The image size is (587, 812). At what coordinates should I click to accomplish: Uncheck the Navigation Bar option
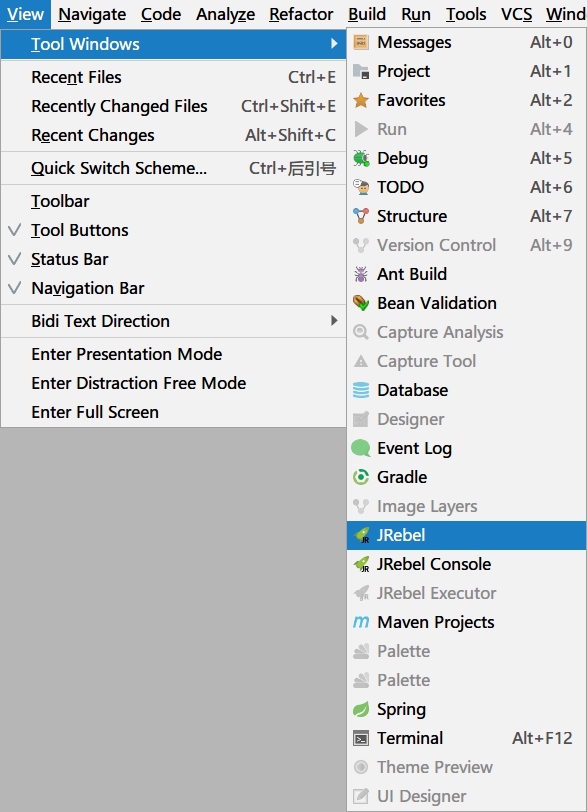click(173, 288)
